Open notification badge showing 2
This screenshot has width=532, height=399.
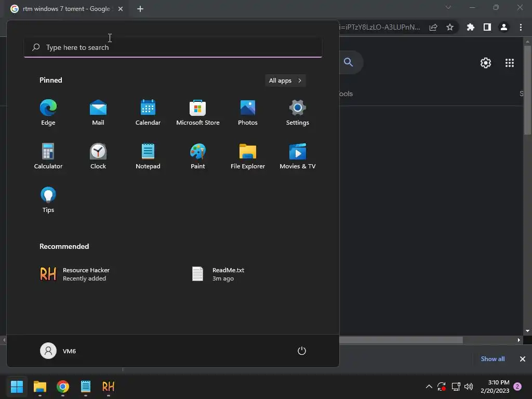(x=517, y=387)
